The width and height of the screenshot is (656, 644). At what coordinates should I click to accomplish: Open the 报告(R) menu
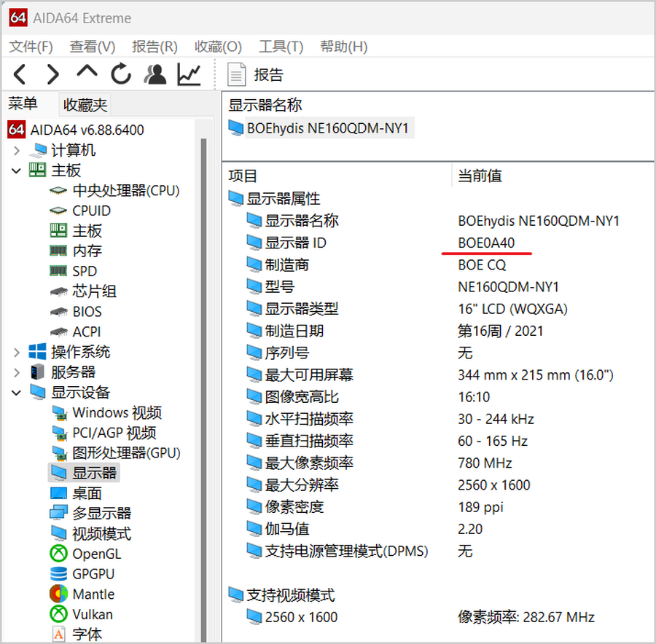click(x=155, y=47)
